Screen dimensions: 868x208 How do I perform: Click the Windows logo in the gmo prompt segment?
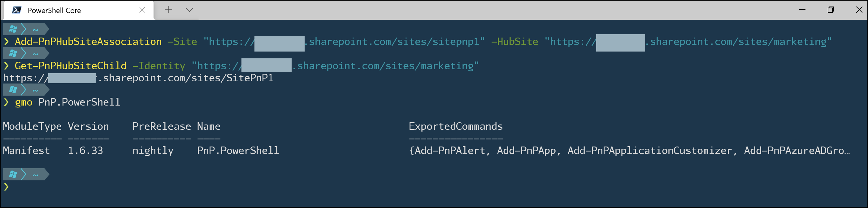[13, 90]
